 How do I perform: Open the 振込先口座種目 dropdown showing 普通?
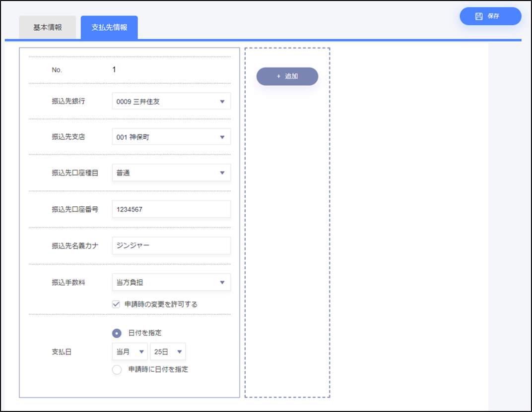171,173
